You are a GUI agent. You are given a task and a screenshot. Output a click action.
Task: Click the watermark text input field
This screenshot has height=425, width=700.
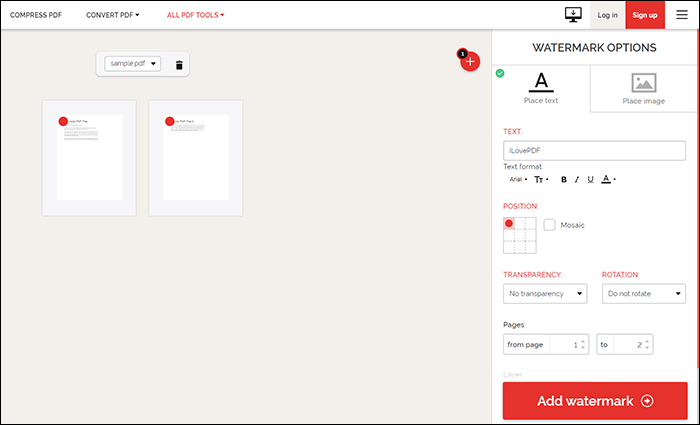point(594,151)
